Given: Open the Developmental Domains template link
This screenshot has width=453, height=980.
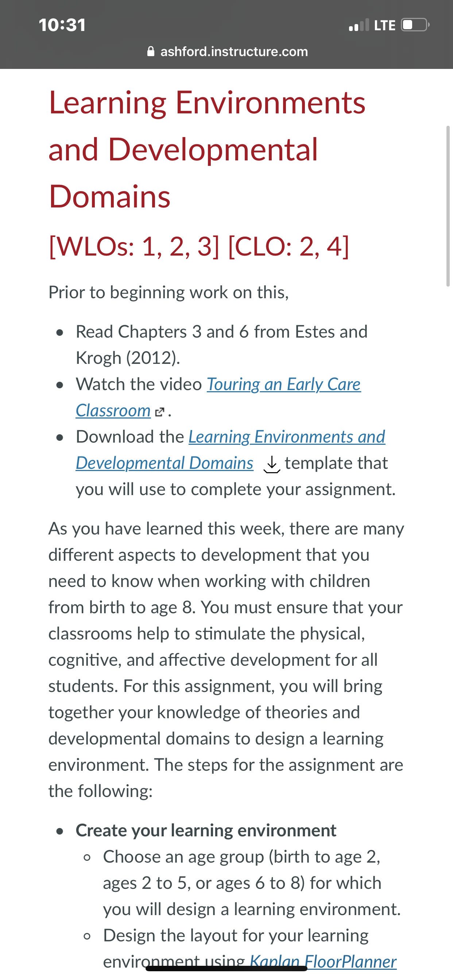Looking at the screenshot, I should (x=164, y=463).
